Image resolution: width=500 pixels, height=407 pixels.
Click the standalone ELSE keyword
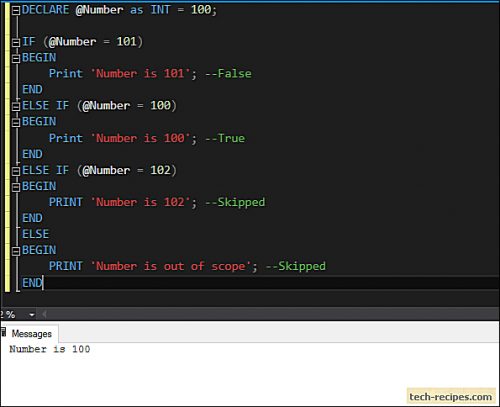point(36,234)
